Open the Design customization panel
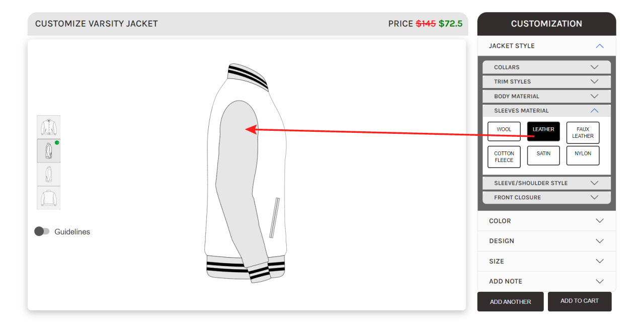The width and height of the screenshot is (644, 322). coord(546,241)
